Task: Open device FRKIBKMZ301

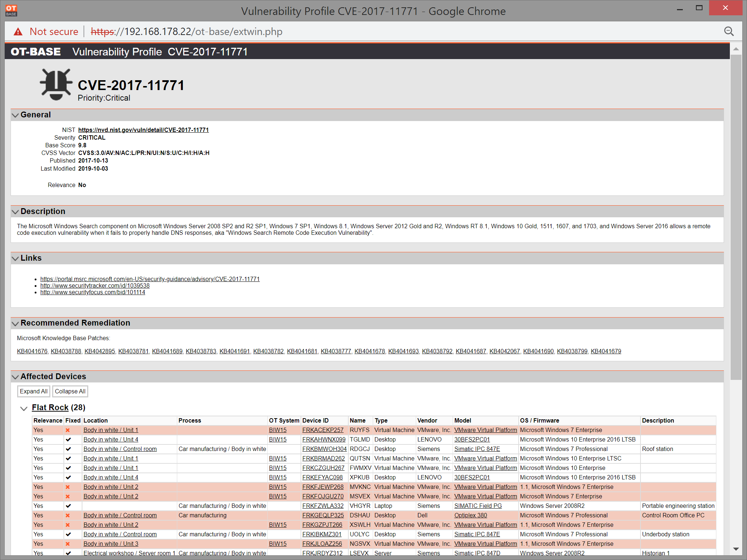Action: point(322,534)
